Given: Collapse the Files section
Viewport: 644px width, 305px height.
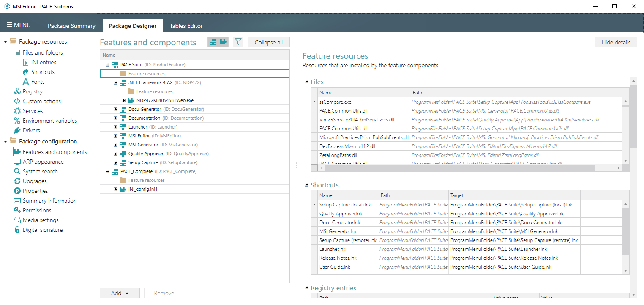Looking at the screenshot, I should (306, 82).
